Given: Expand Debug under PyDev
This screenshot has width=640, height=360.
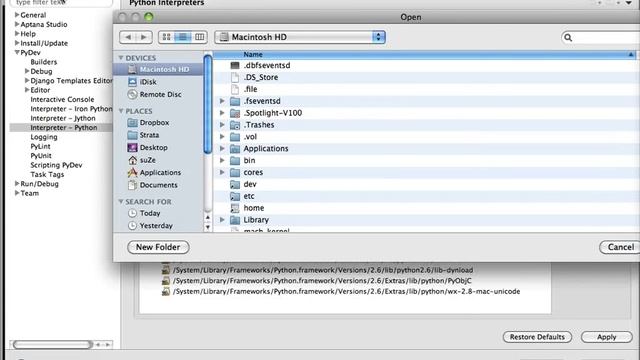Looking at the screenshot, I should [27, 71].
